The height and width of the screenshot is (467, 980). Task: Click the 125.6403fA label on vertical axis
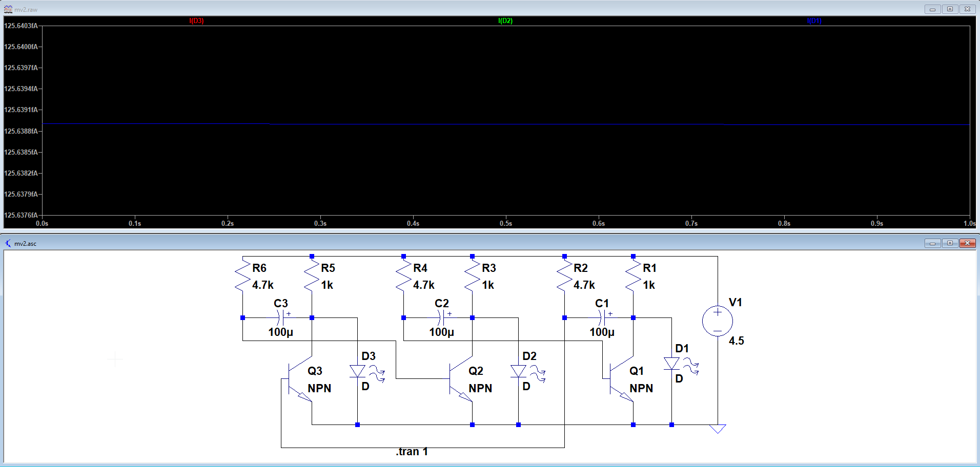(x=21, y=26)
